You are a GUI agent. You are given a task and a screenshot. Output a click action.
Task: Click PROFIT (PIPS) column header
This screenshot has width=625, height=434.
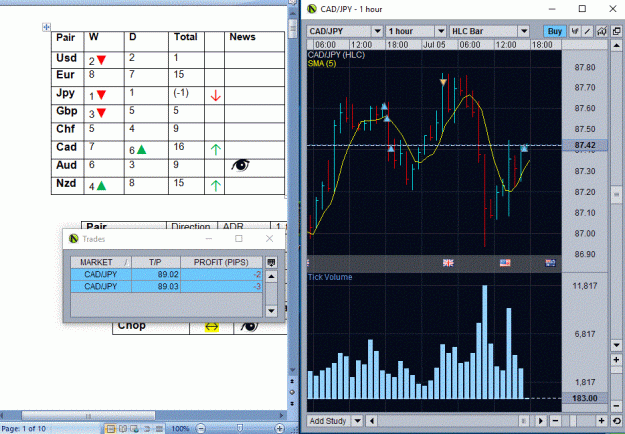click(x=221, y=262)
